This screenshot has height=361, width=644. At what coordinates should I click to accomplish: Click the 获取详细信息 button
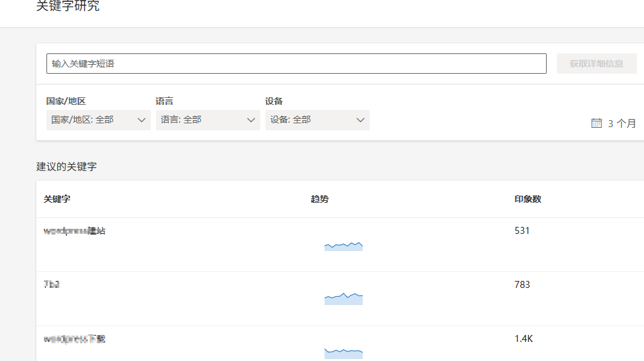coord(596,64)
